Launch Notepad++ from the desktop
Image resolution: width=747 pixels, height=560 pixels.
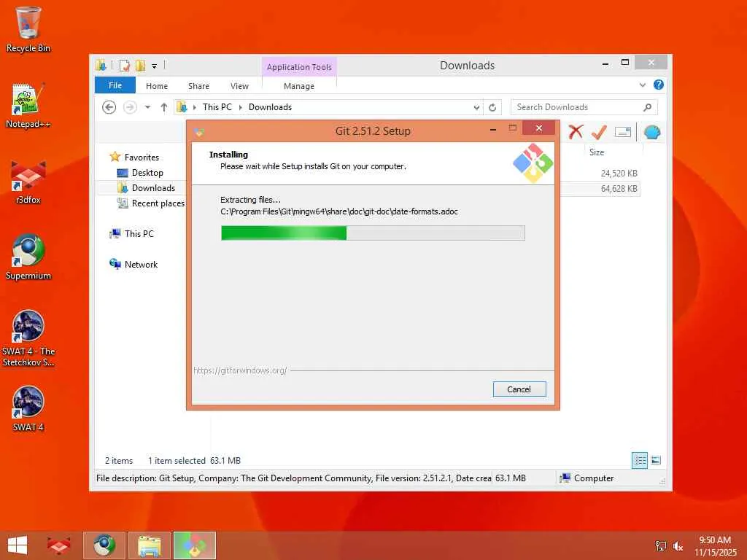point(28,106)
